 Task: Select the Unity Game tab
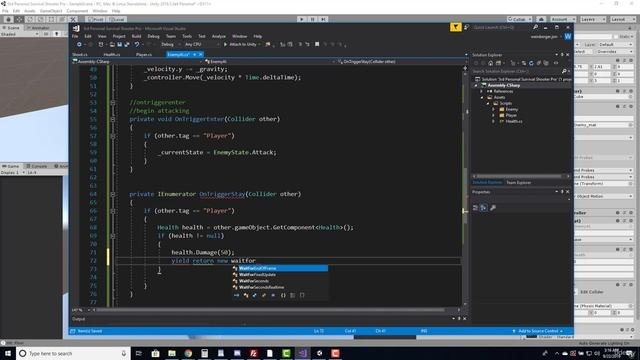pos(11,166)
